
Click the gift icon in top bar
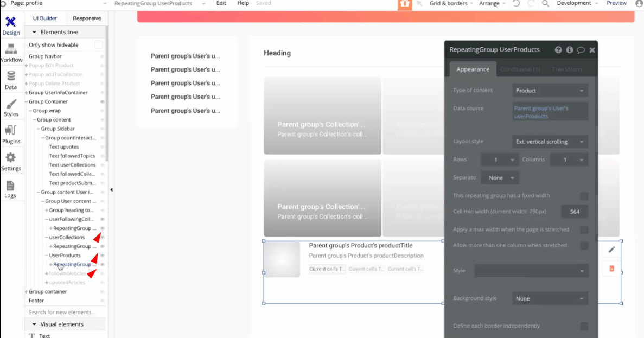coord(405,4)
